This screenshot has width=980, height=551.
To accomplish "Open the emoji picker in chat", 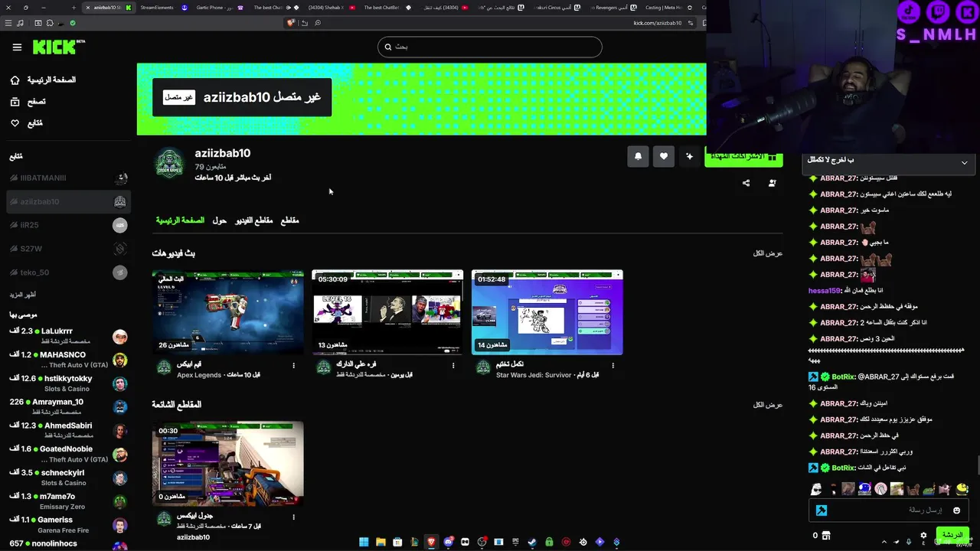I will coord(956,510).
